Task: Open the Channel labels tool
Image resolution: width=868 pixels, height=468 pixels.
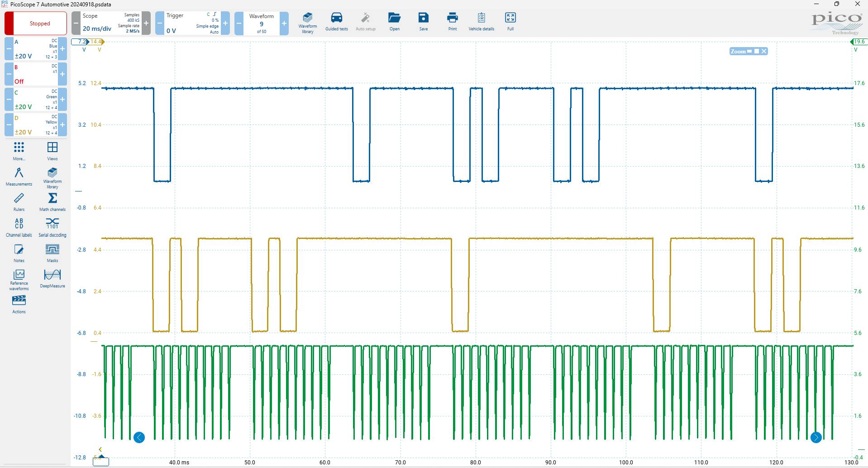Action: 19,226
